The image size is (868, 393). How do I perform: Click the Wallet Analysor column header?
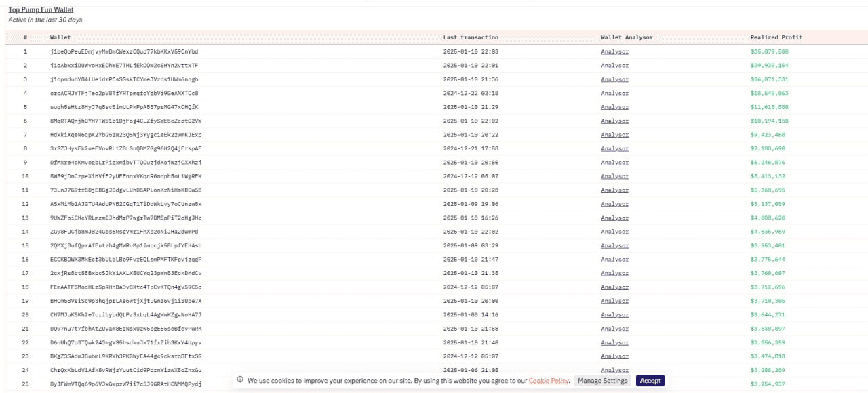[627, 37]
